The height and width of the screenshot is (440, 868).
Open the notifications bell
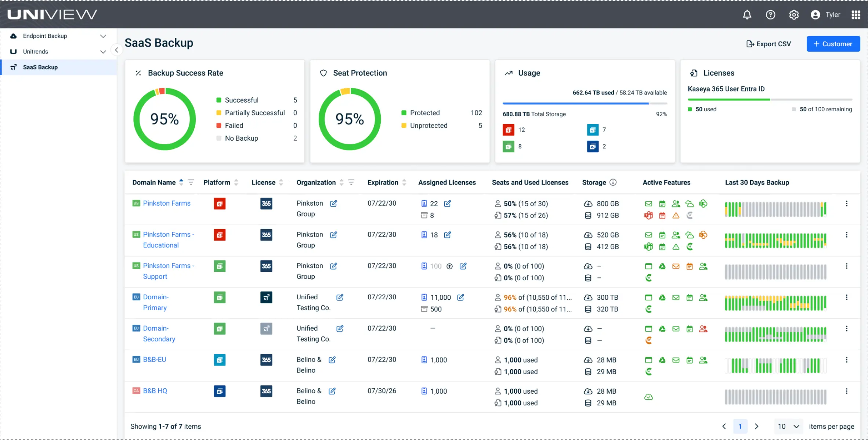pyautogui.click(x=747, y=15)
